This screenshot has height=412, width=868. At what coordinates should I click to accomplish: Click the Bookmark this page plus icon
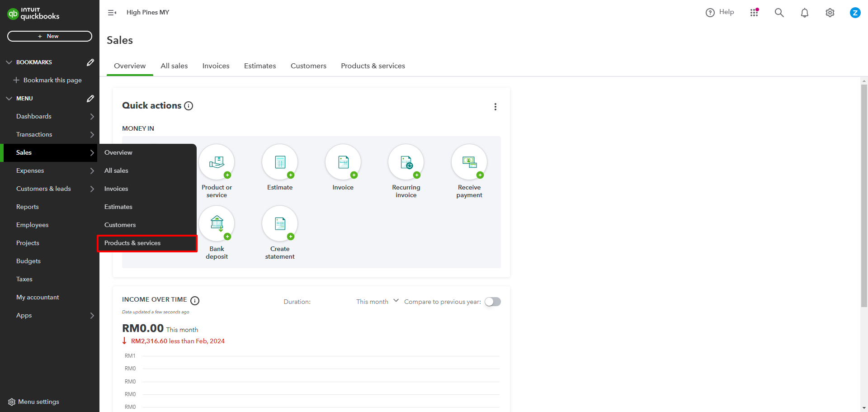16,80
